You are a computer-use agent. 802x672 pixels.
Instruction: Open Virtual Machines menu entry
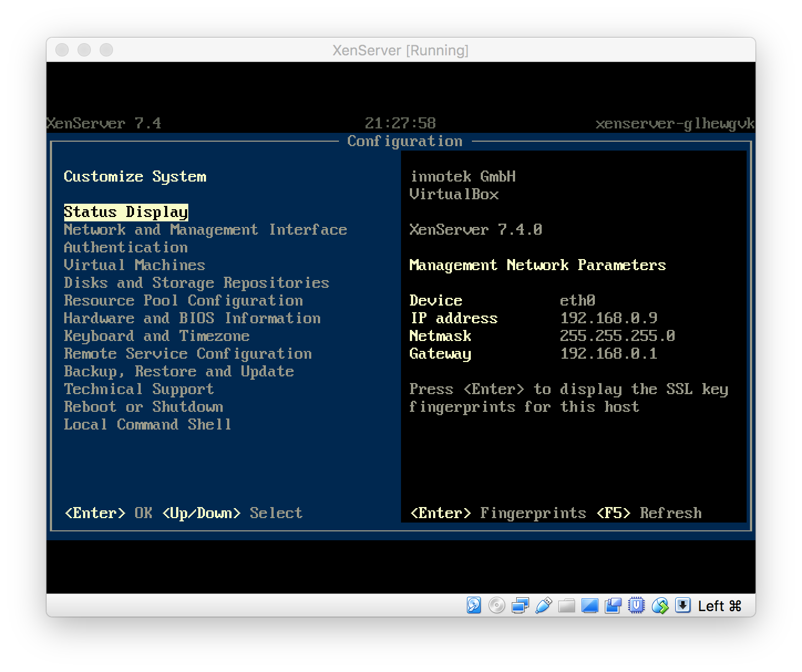(135, 265)
